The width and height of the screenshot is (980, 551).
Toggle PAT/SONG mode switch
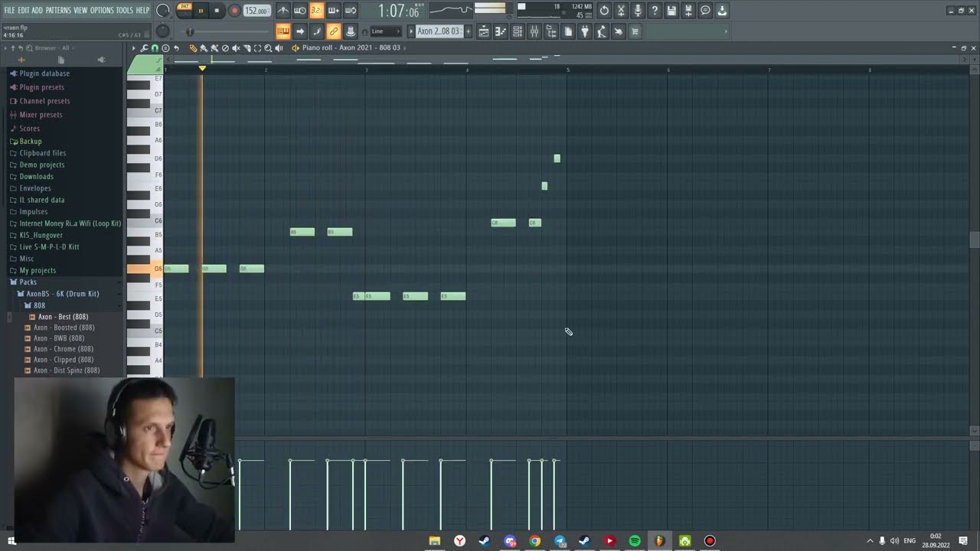(185, 10)
